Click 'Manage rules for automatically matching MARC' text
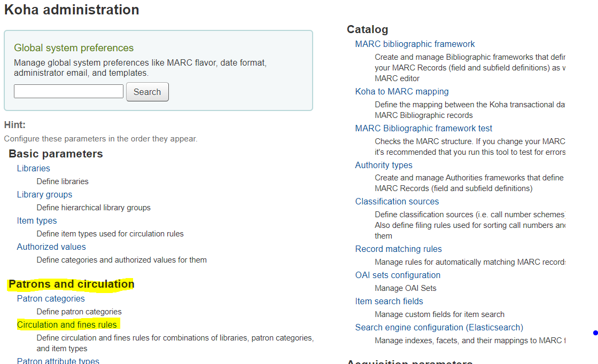The height and width of the screenshot is (364, 598). pos(470,262)
